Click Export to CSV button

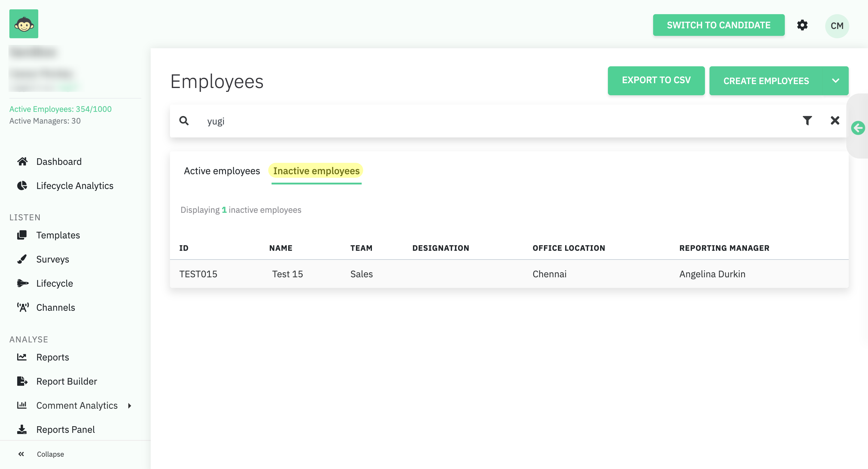(x=656, y=80)
